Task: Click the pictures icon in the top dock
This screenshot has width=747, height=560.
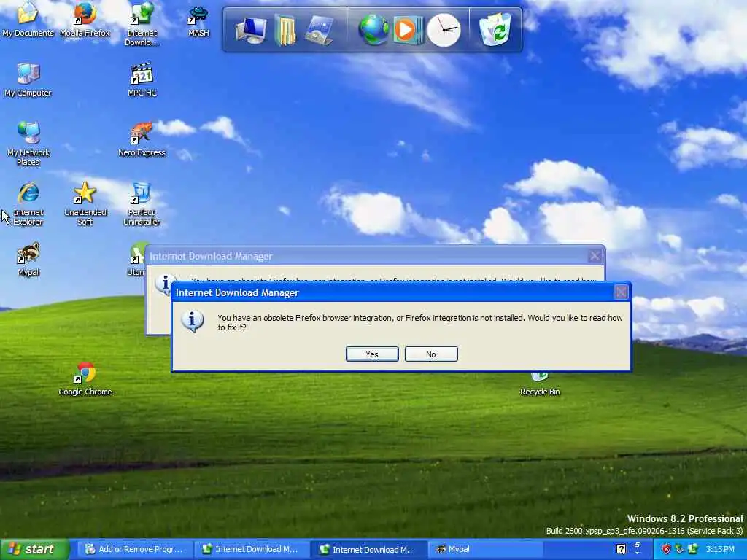Action: pos(320,30)
